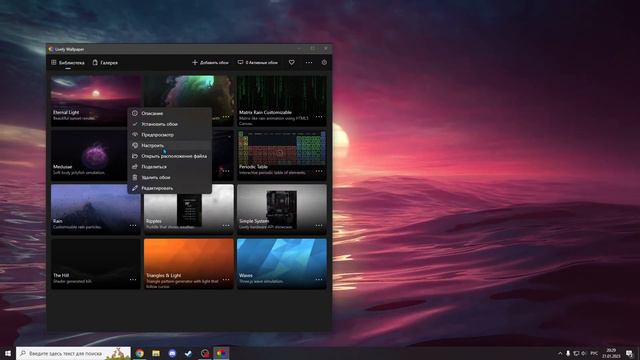Choose 'Описание' in the context menu
640x360 pixels.
click(170, 113)
